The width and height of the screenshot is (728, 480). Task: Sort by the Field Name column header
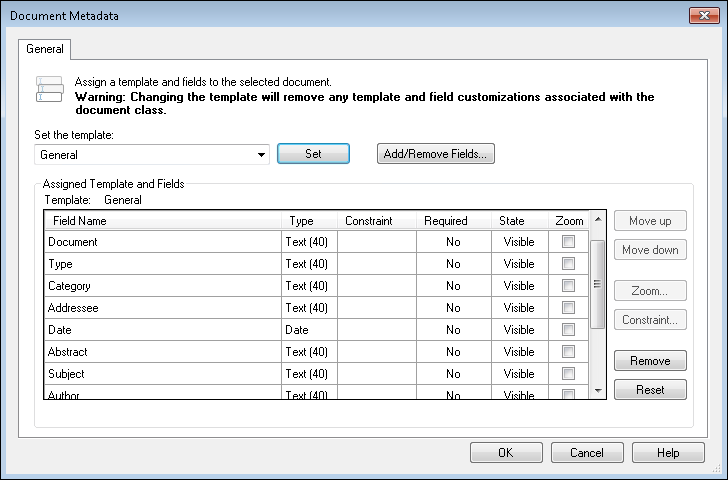point(160,221)
